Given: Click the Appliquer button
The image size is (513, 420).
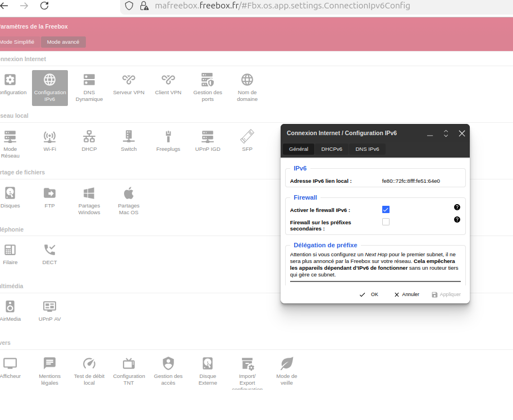Looking at the screenshot, I should point(446,294).
